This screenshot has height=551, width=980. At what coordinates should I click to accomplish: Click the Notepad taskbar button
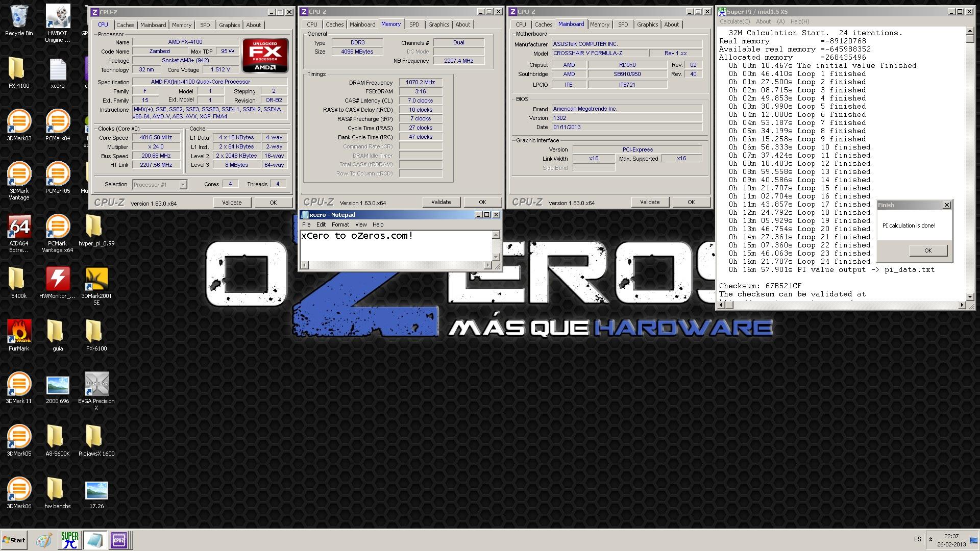(x=94, y=540)
